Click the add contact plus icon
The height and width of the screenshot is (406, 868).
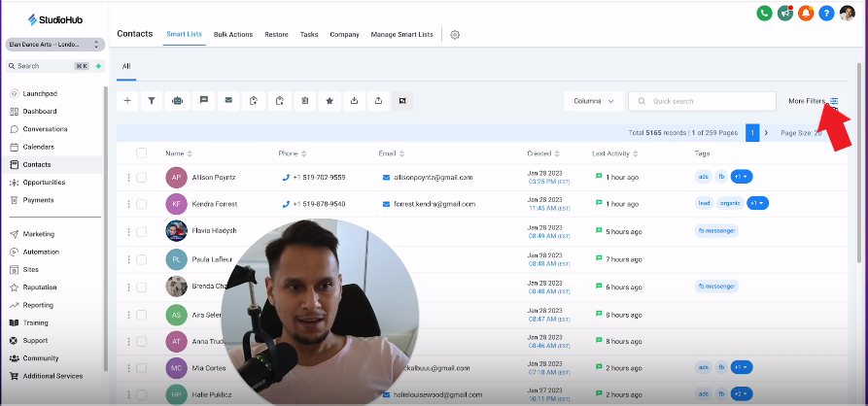127,101
